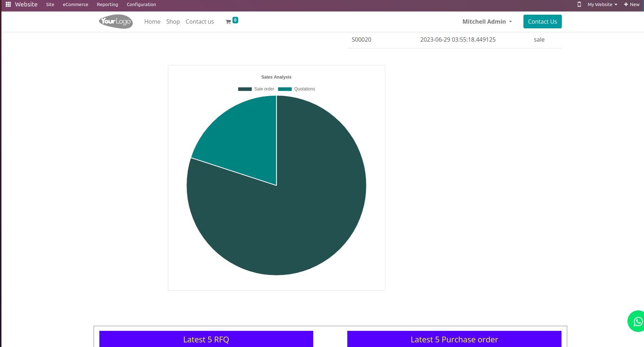The image size is (644, 347).
Task: Click the cart item count badge
Action: coord(235,20)
